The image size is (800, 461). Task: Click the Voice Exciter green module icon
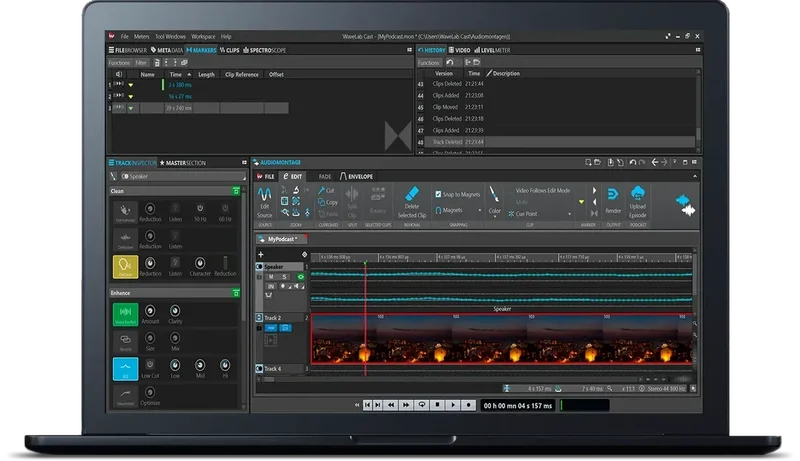click(125, 314)
